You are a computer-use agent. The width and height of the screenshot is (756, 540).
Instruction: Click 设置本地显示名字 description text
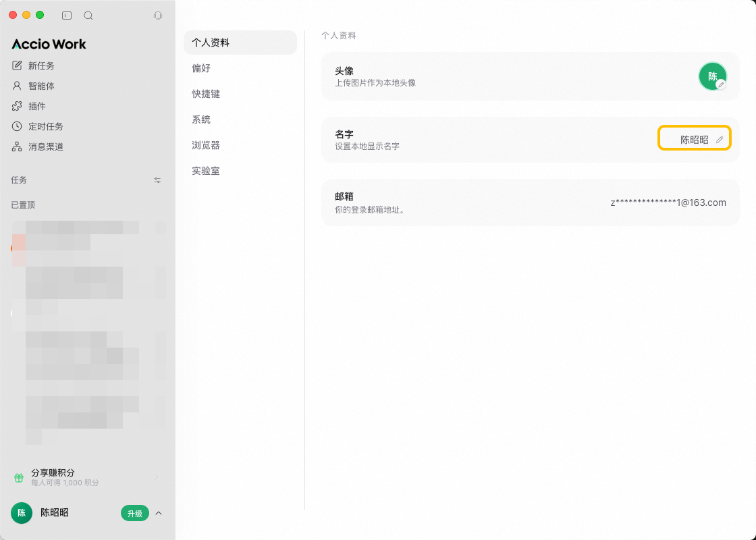tap(367, 146)
